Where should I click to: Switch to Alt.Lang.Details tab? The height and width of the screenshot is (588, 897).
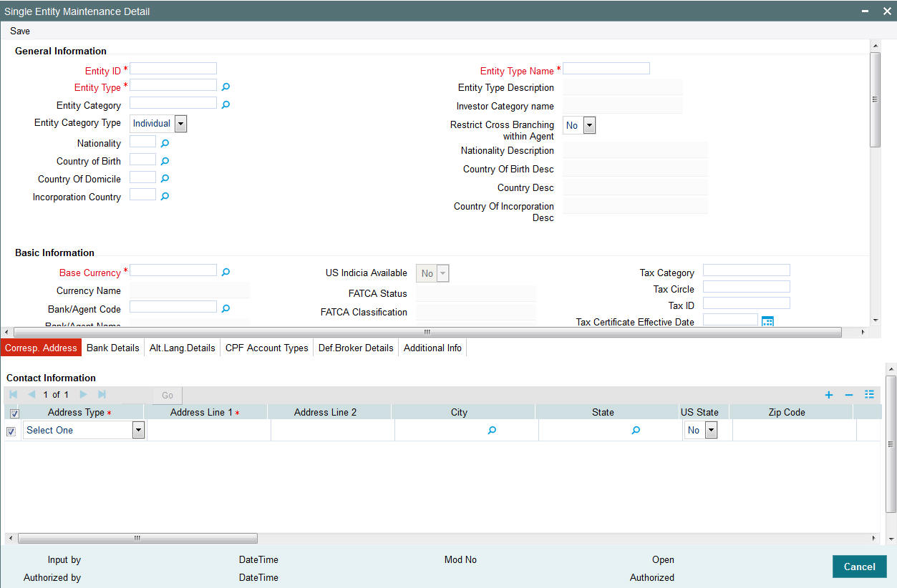[183, 348]
